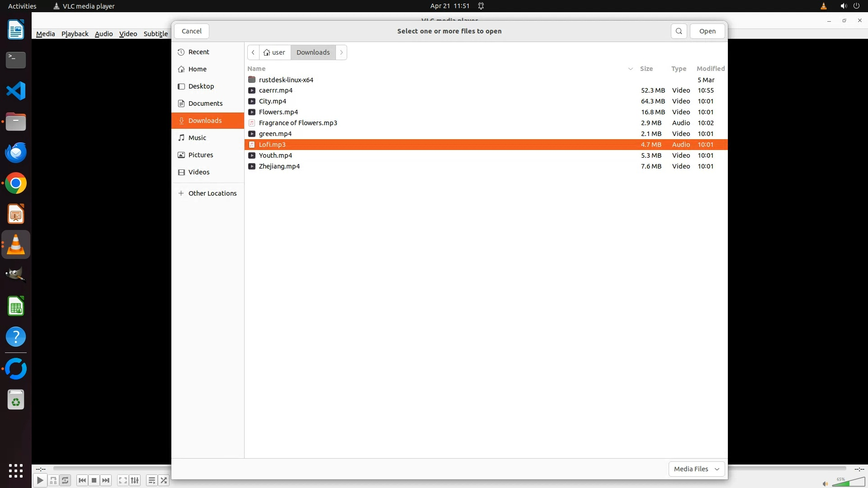This screenshot has height=488, width=868.
Task: Toggle random shuffle playback
Action: pyautogui.click(x=164, y=480)
